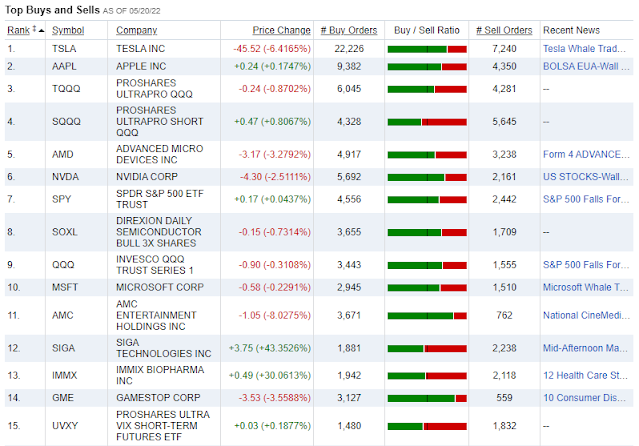Sort by # Buy Orders header

click(x=349, y=30)
